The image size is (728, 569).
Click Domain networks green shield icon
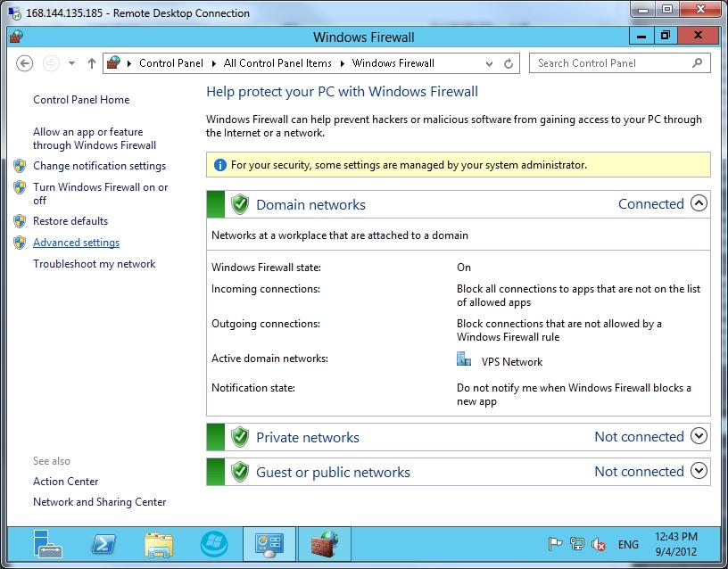240,204
